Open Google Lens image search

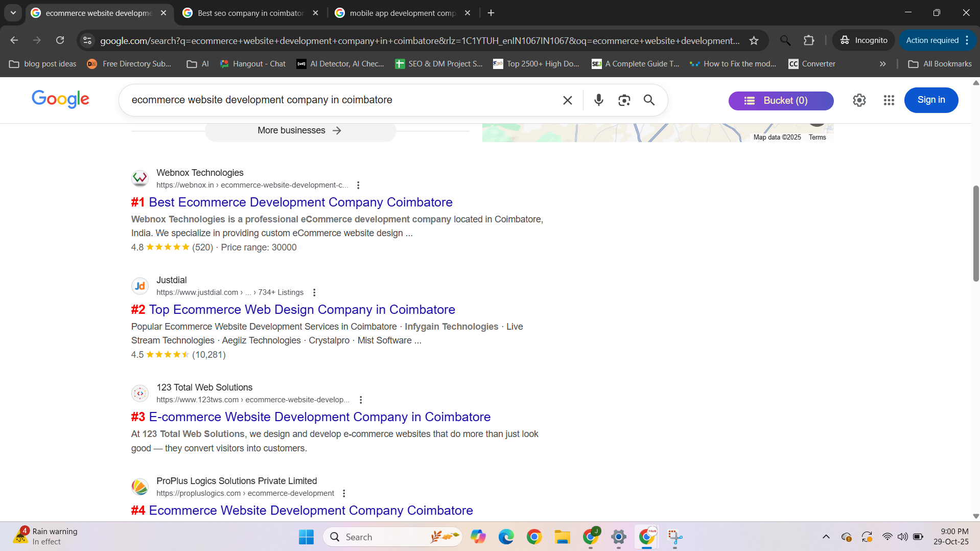pos(624,100)
